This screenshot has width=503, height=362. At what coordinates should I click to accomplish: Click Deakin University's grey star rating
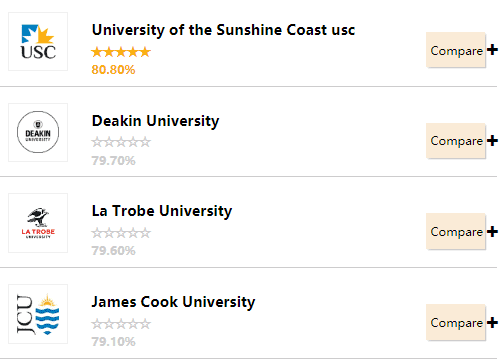coord(121,142)
